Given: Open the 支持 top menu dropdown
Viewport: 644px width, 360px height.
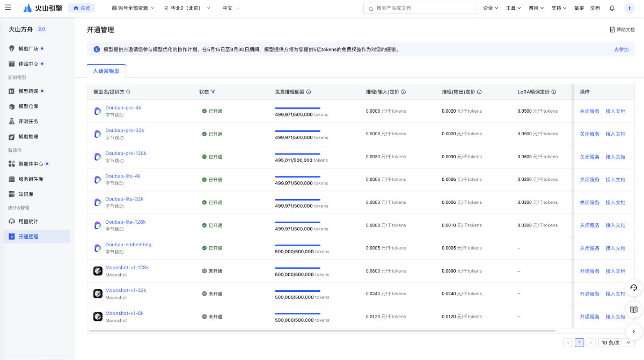Looking at the screenshot, I should [x=559, y=8].
